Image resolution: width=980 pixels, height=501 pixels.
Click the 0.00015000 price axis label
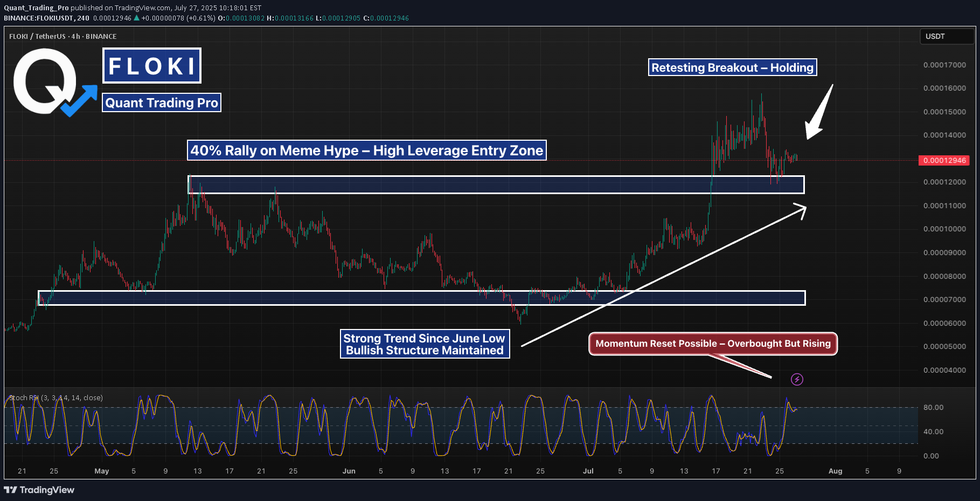click(944, 112)
